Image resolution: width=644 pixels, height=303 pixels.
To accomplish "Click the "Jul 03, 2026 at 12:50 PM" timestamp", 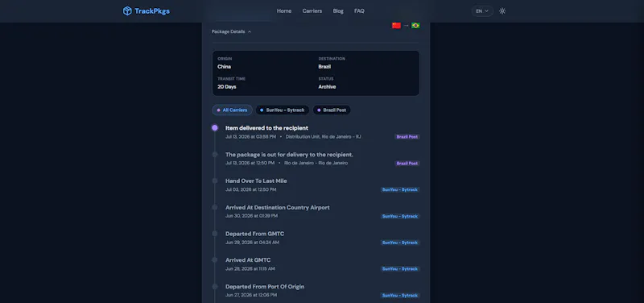I will (x=250, y=189).
